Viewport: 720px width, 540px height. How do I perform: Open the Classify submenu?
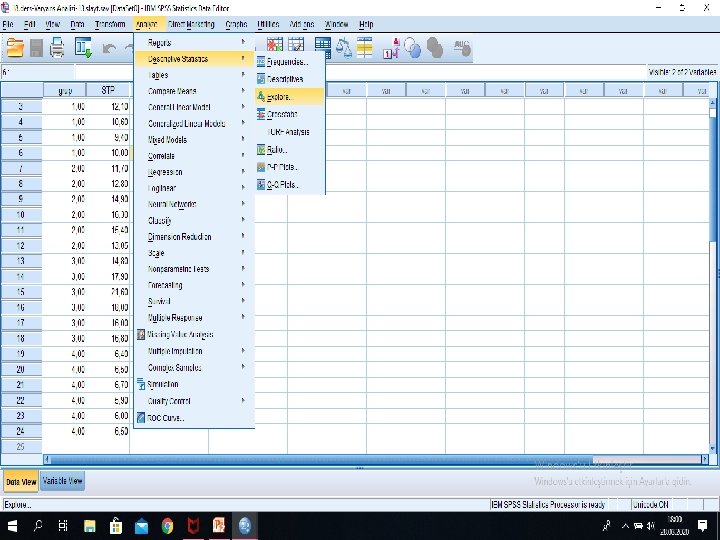(x=194, y=221)
